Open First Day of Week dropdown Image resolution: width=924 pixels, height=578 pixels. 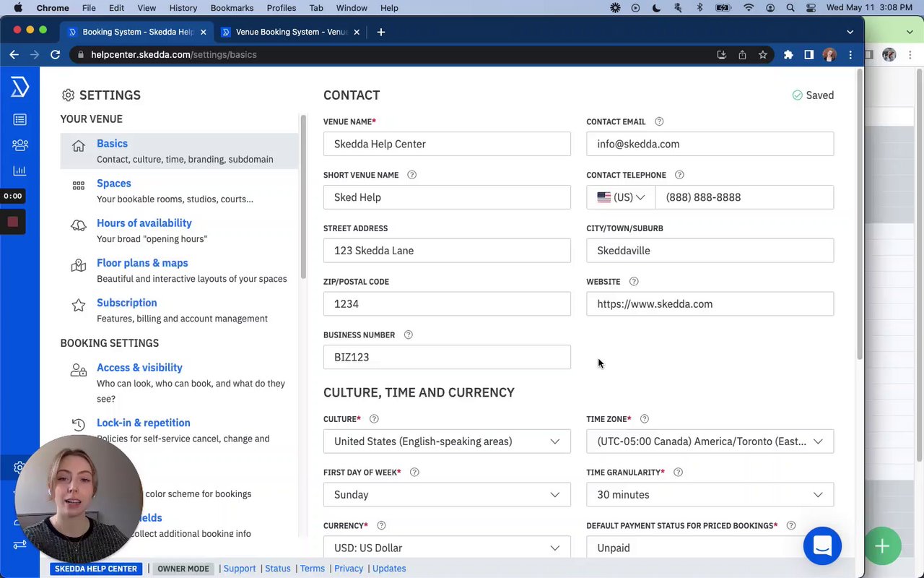click(447, 495)
